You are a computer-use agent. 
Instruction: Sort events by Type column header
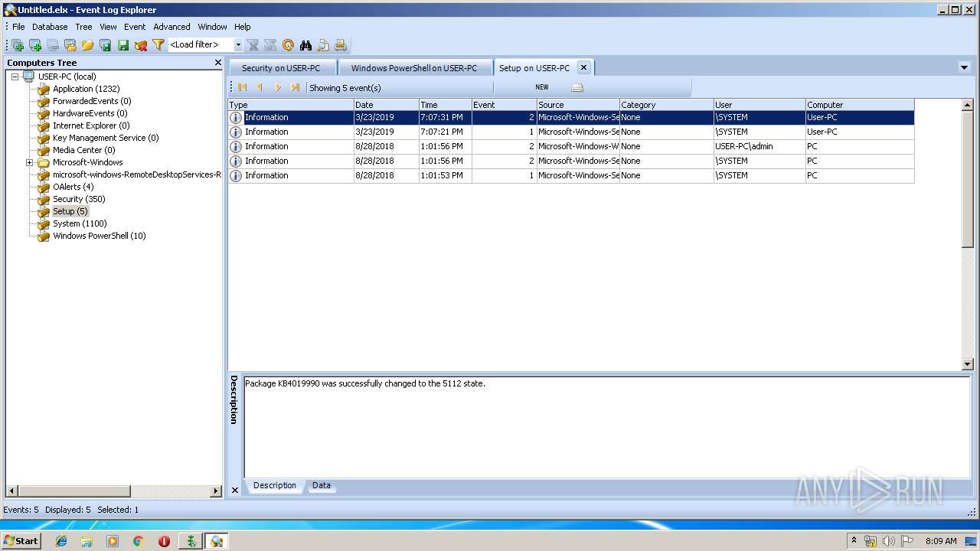click(x=291, y=105)
